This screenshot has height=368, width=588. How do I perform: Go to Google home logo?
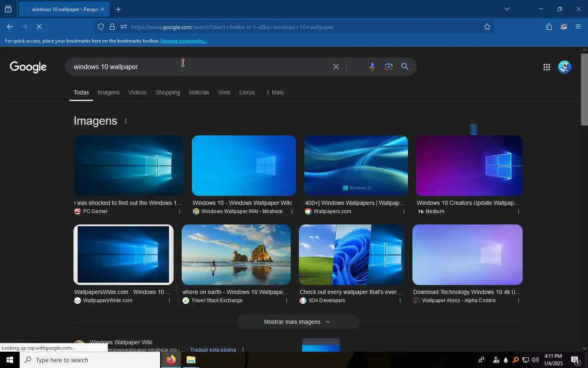[x=28, y=67]
